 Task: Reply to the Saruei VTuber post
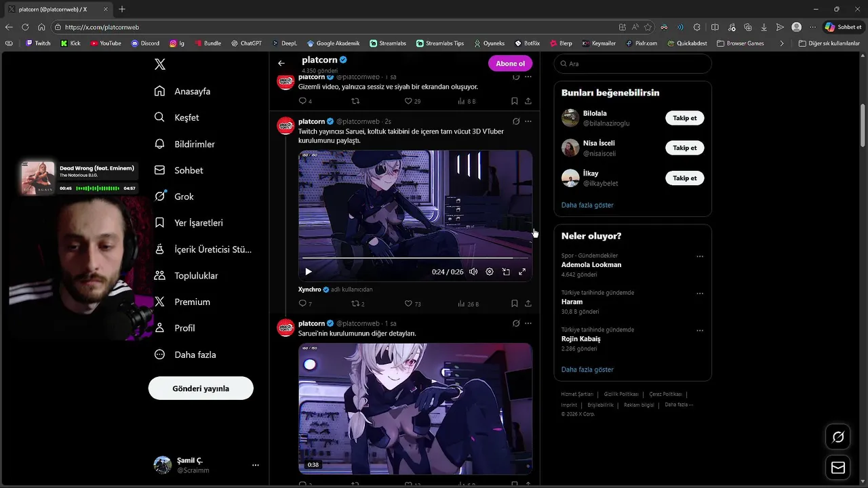coord(305,304)
